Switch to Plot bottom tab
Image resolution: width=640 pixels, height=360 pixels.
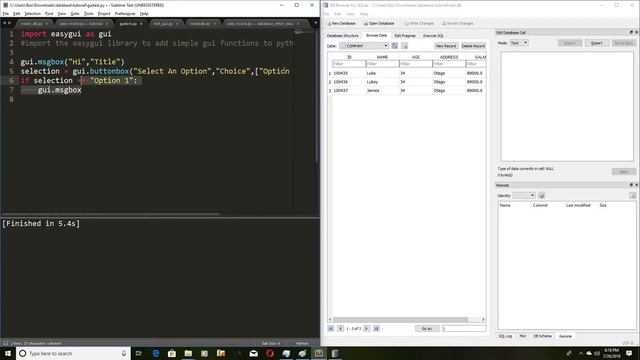(522, 336)
